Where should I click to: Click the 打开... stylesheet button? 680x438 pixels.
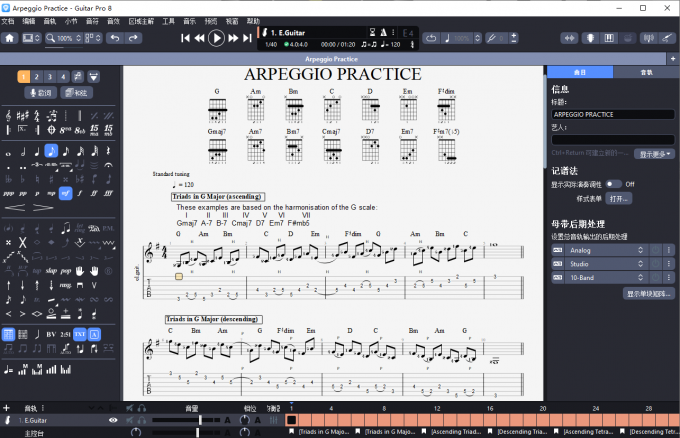[620, 199]
